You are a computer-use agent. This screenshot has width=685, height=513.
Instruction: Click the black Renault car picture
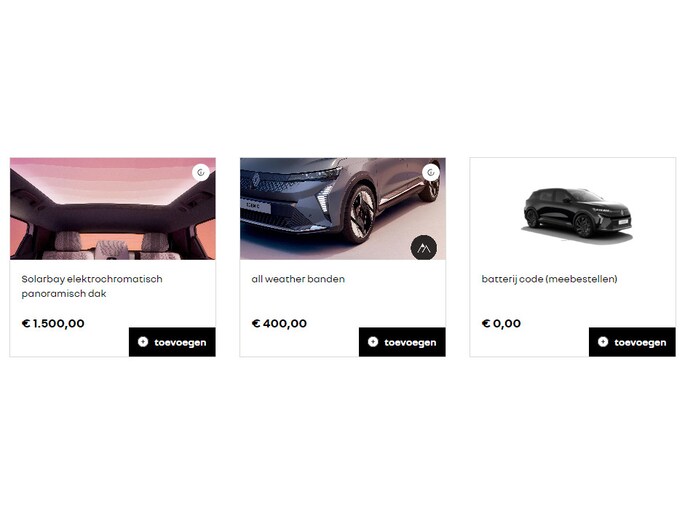click(x=577, y=214)
